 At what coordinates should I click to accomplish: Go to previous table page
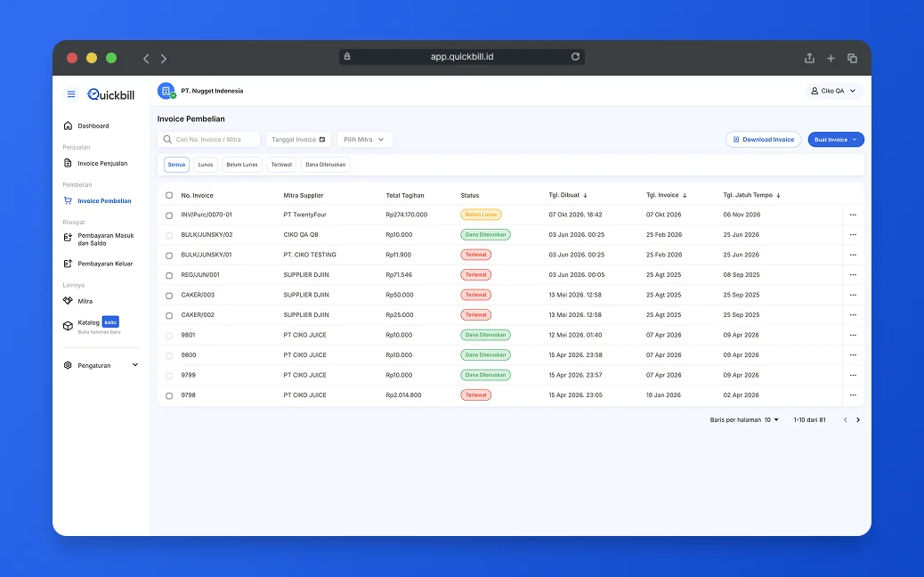click(x=845, y=419)
